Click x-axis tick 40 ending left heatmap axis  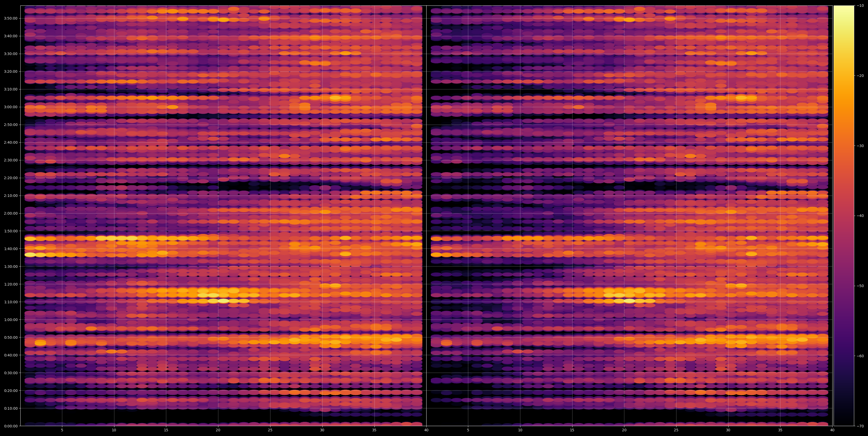point(426,430)
